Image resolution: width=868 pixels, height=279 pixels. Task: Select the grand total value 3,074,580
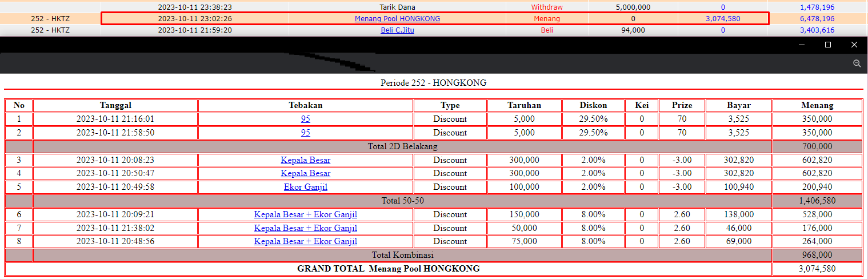click(817, 269)
